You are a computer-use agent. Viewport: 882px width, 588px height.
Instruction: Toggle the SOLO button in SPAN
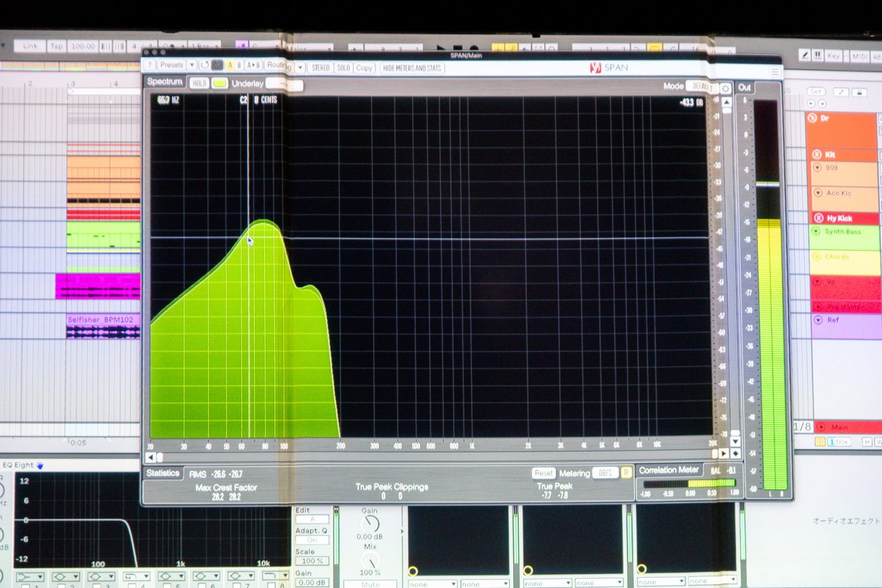pos(343,67)
